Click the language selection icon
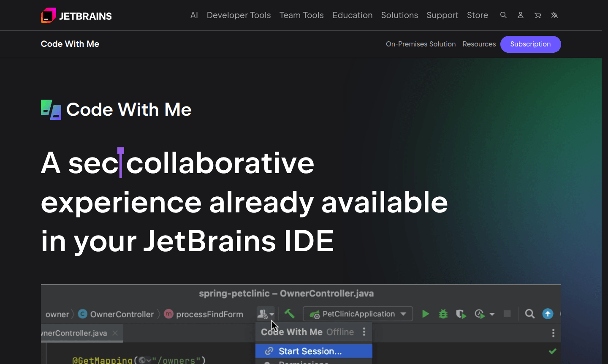This screenshot has height=364, width=608. [554, 15]
